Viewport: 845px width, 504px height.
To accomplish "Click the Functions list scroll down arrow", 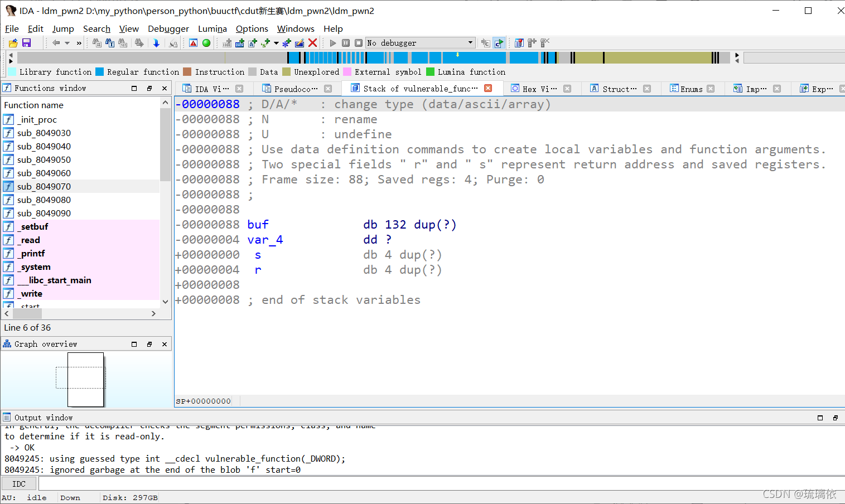I will pyautogui.click(x=165, y=302).
